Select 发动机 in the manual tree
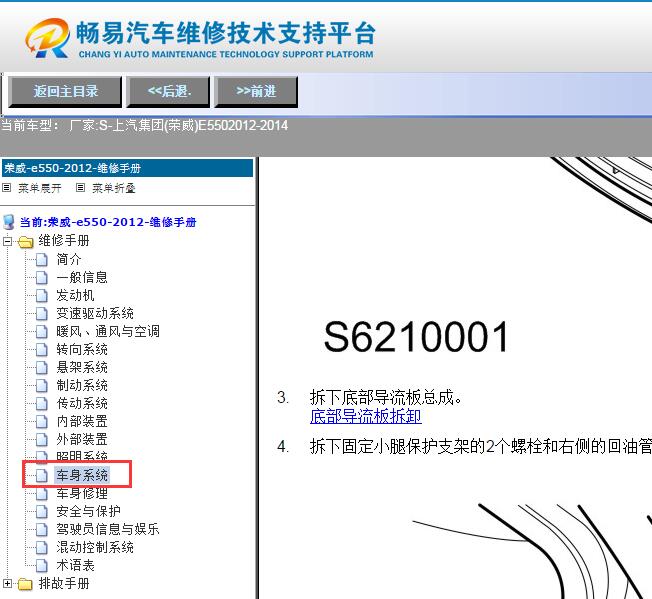 [75, 296]
